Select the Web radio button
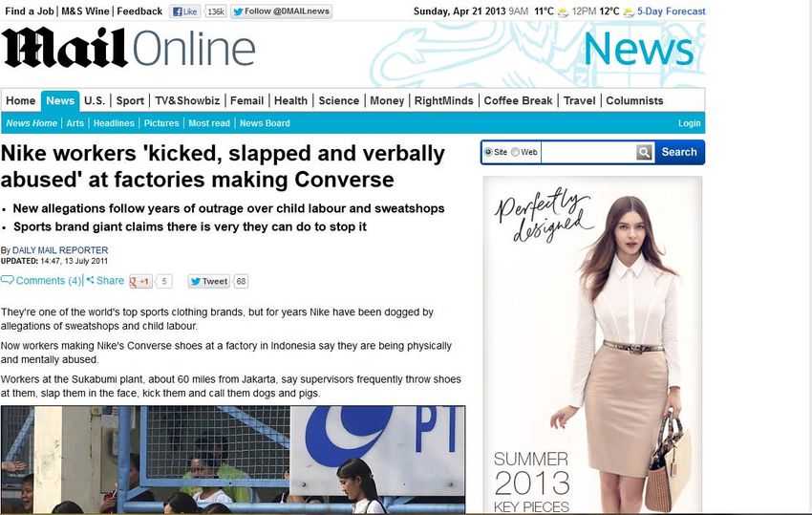812x515 pixels. [515, 152]
